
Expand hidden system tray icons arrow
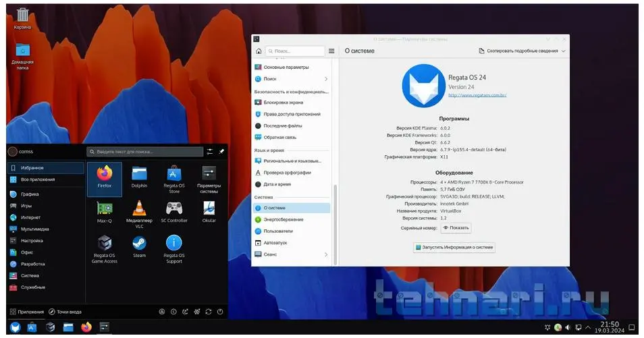point(588,327)
